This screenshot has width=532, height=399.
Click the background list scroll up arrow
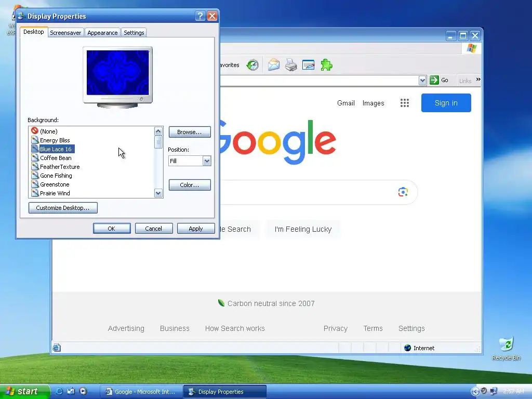pos(158,131)
